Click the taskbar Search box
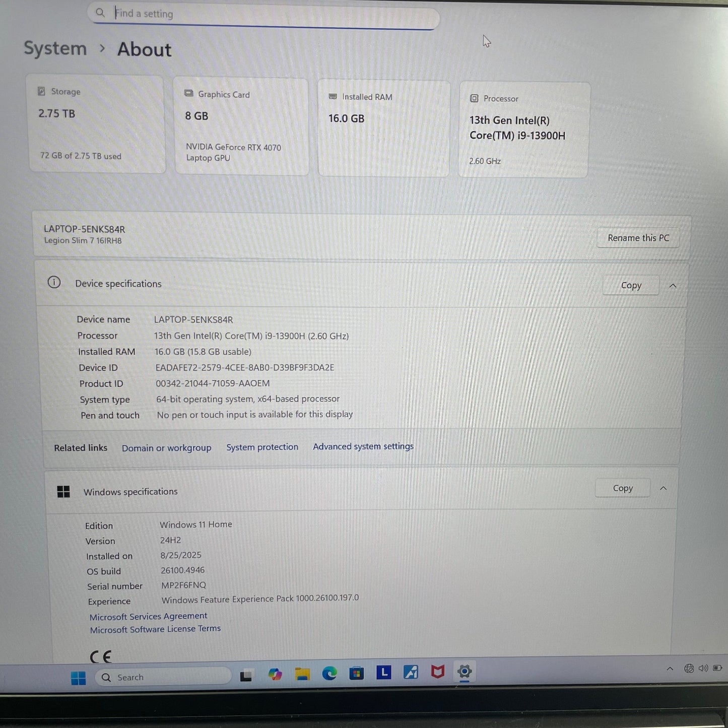728x728 pixels. click(163, 677)
